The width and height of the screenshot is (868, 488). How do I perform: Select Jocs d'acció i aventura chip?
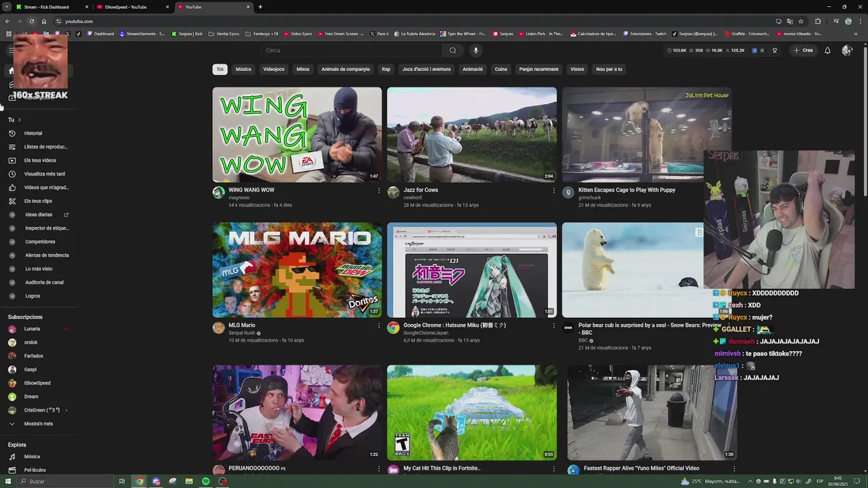(x=427, y=69)
